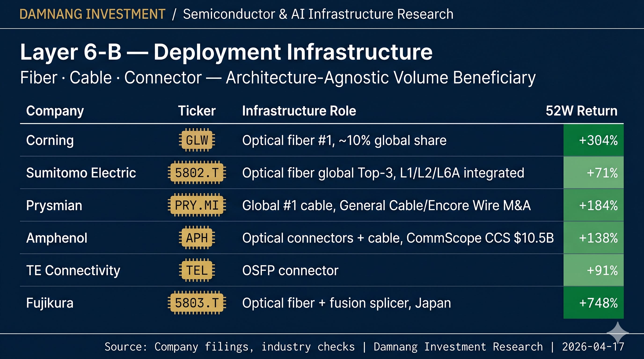Select the Sumitomo Electric company name
644x359 pixels.
(x=81, y=173)
